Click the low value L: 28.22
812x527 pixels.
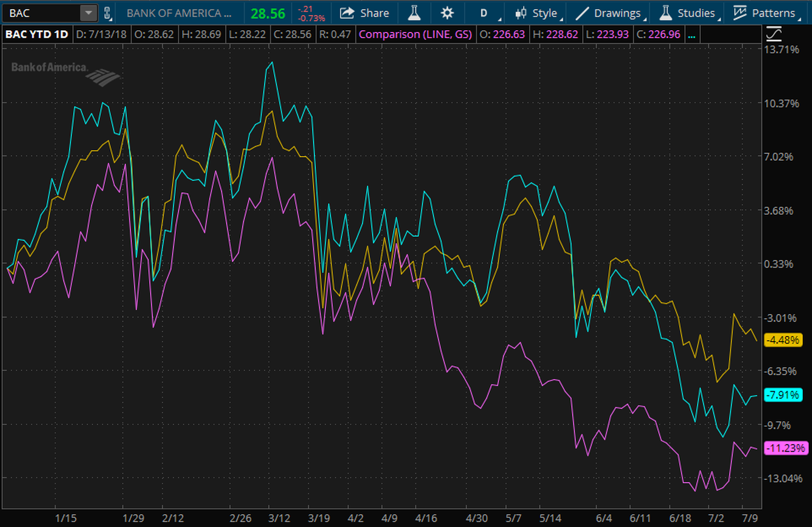[247, 34]
